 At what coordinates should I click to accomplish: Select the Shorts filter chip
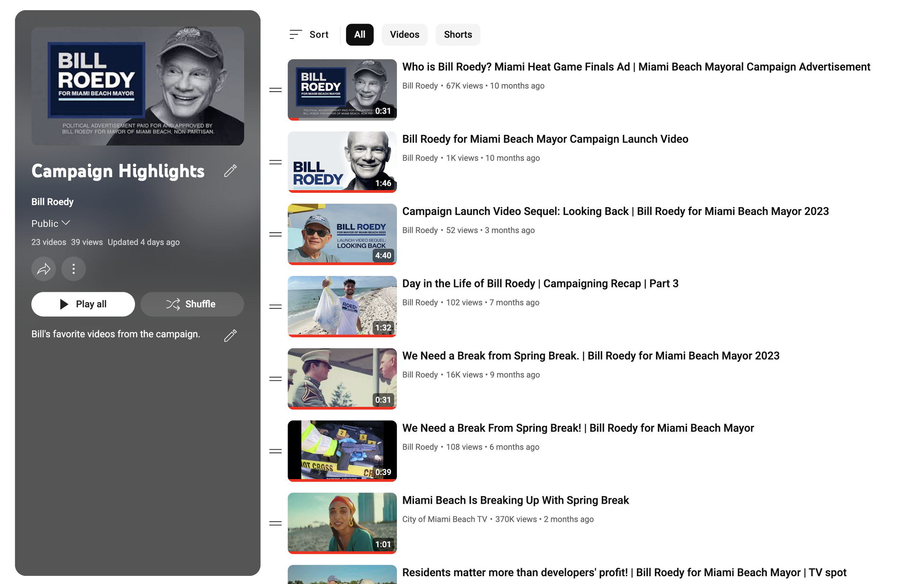coord(458,34)
